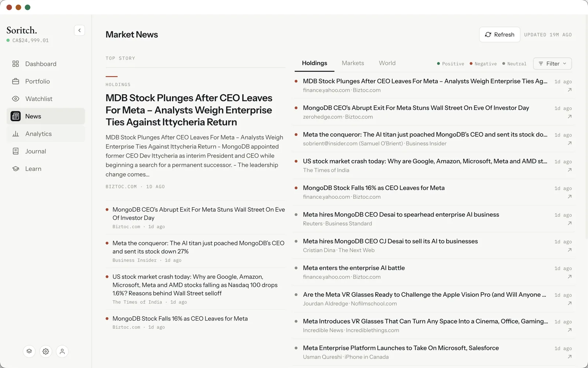Open external link arrow for MongoDB Stock Falls 16% row

click(x=570, y=197)
